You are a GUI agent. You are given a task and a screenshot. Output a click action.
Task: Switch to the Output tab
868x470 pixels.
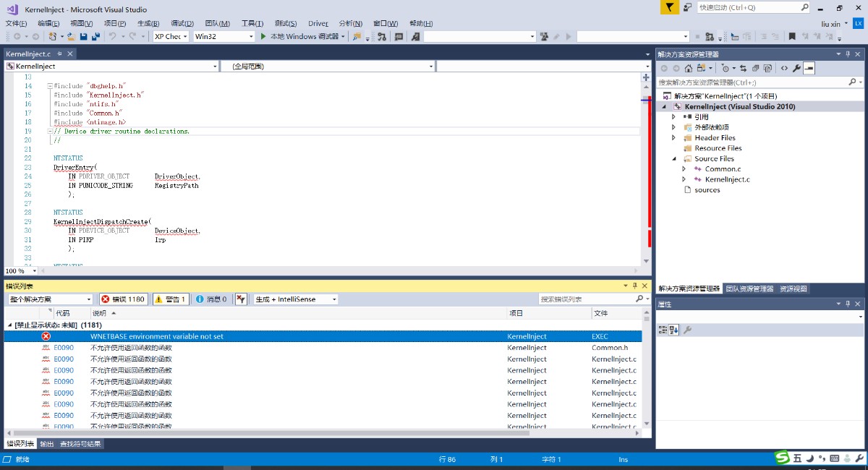(x=46, y=444)
